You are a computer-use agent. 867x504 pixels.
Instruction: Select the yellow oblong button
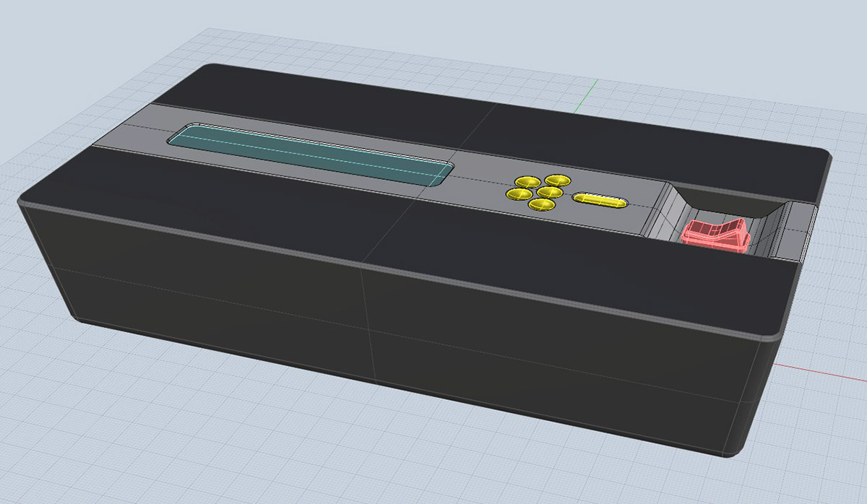(x=600, y=200)
